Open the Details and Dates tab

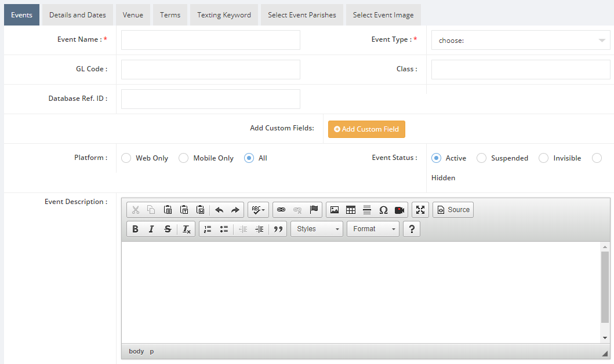point(78,15)
